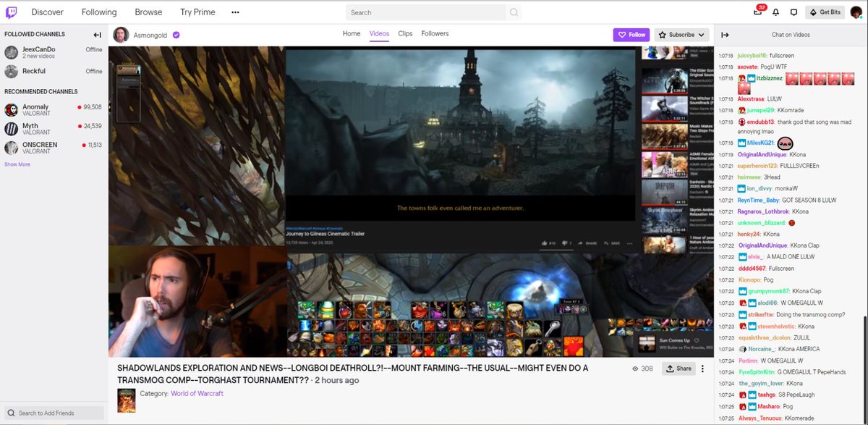The image size is (868, 425).
Task: Open World of Warcraft category link
Action: (197, 394)
